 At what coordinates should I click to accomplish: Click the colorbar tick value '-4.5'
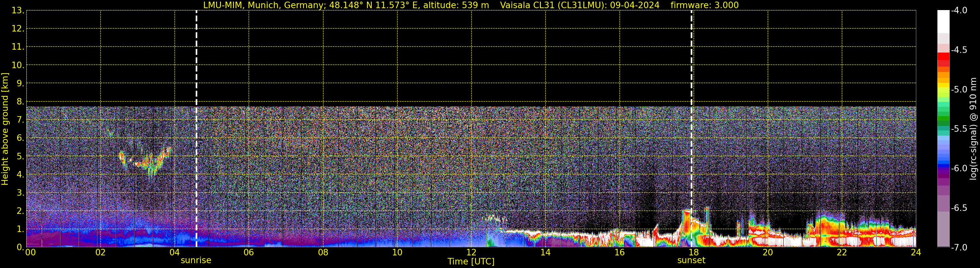point(959,50)
